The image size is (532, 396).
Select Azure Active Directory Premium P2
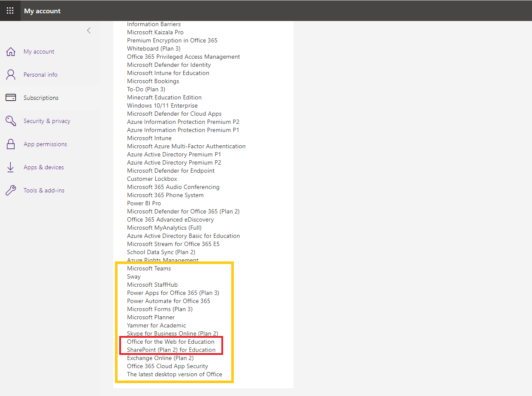coord(174,162)
